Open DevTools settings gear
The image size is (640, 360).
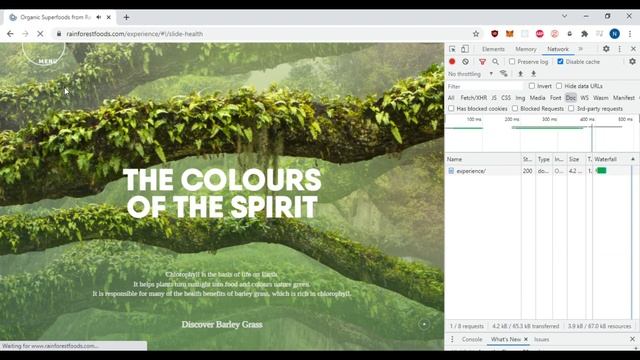[x=606, y=49]
